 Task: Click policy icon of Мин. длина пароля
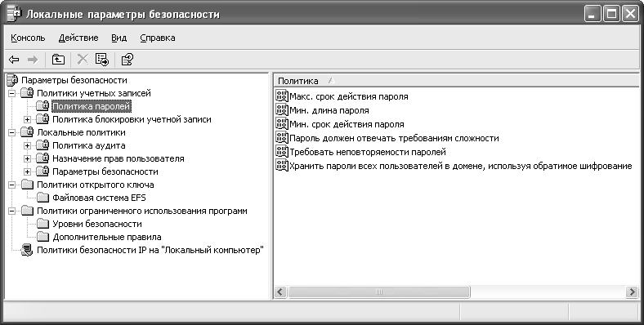click(x=282, y=110)
